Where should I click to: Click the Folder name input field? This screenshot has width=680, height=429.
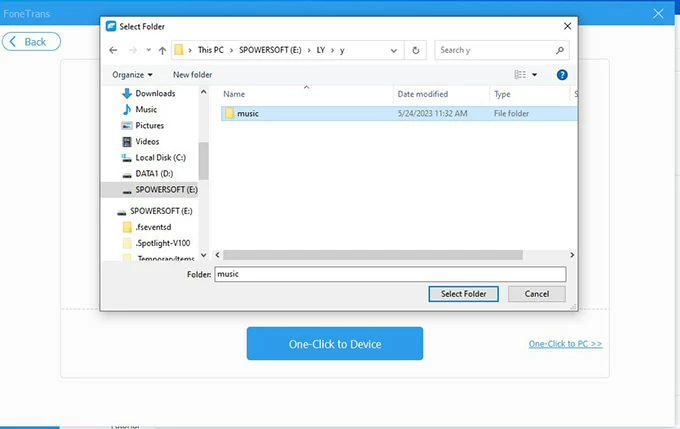(390, 274)
